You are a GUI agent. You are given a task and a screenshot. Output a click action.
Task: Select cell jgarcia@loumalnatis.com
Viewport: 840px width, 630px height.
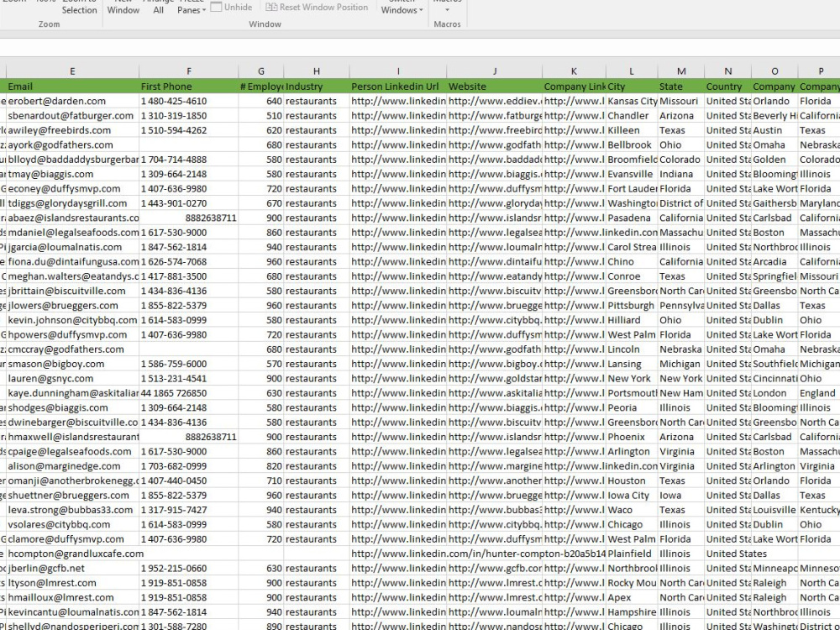coord(72,247)
